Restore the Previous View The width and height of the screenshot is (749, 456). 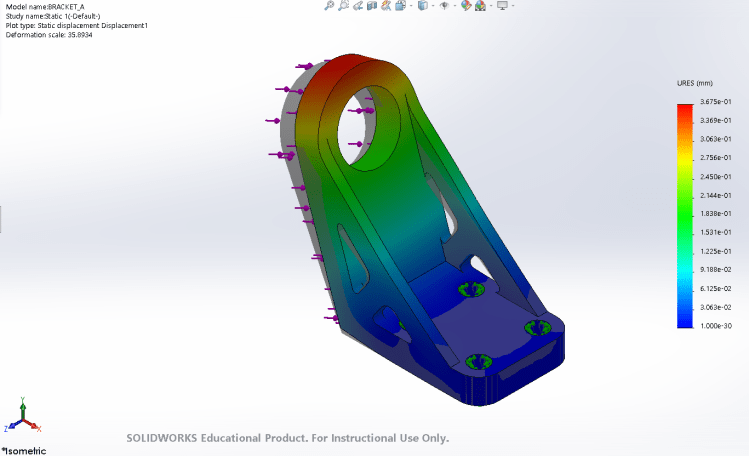358,5
